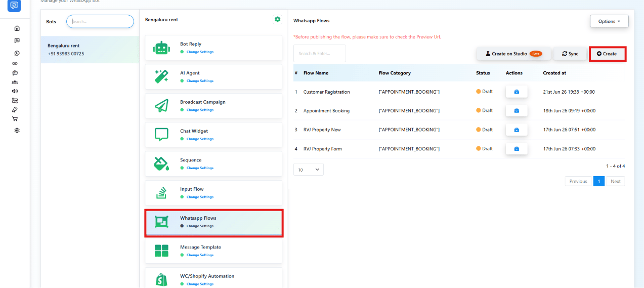Image resolution: width=644 pixels, height=288 pixels.
Task: Open actions briefcase for RVJ Property New
Action: 517,130
